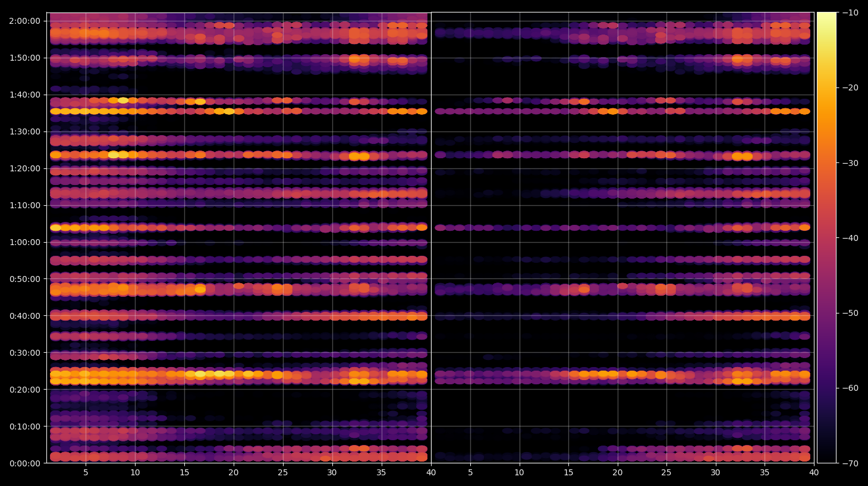Viewport: 868px width, 486px height.
Task: Click the y-axis label 1:20:00
Action: (24, 168)
